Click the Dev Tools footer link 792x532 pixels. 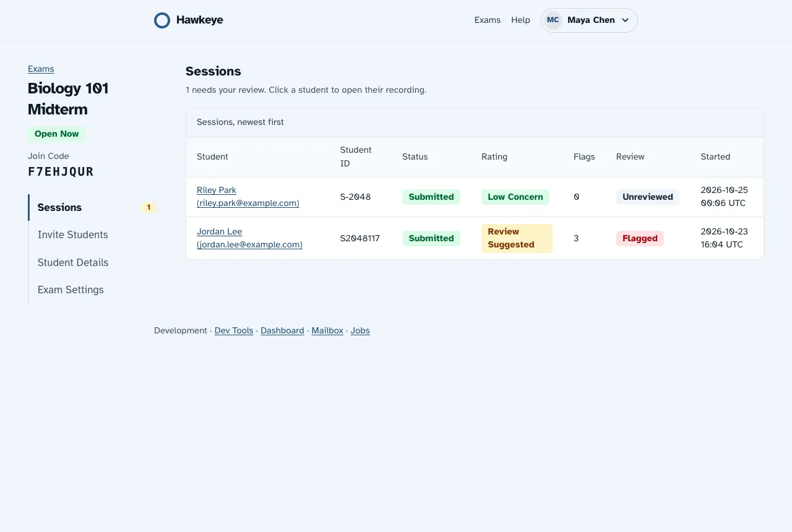click(234, 330)
